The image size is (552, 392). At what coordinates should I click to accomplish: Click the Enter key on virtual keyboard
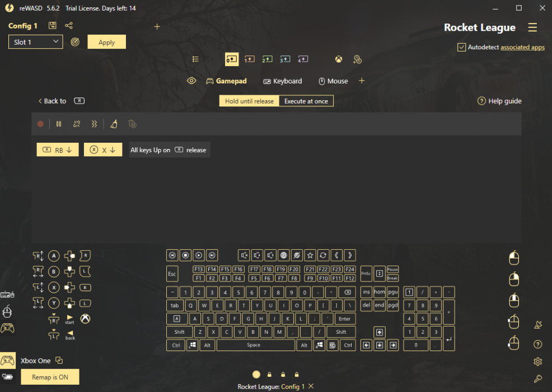[345, 319]
